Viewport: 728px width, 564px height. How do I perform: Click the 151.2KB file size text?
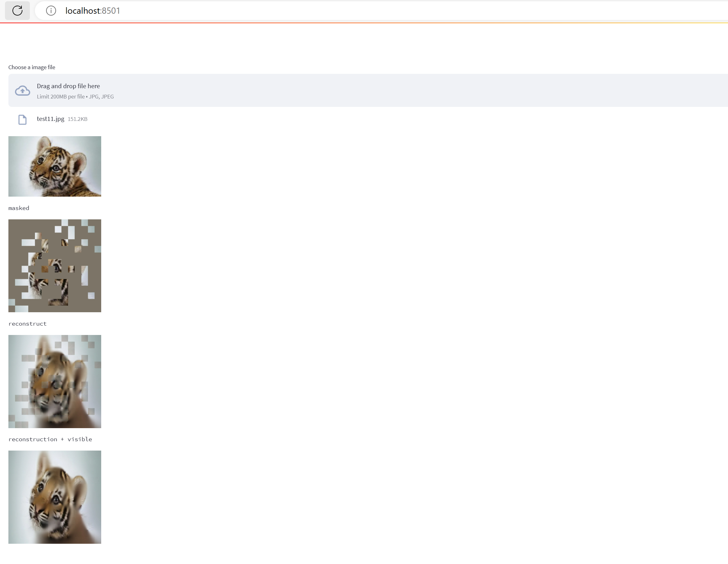tap(77, 119)
